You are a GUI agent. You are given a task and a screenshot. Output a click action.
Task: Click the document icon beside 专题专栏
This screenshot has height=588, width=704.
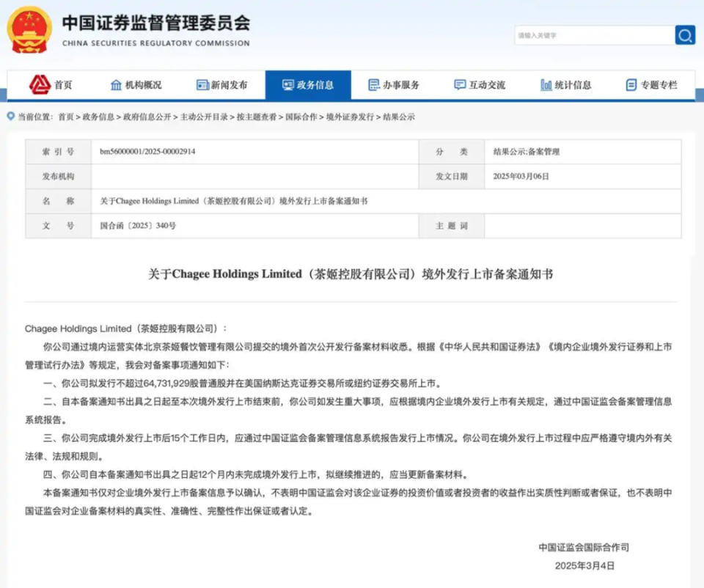click(x=631, y=85)
